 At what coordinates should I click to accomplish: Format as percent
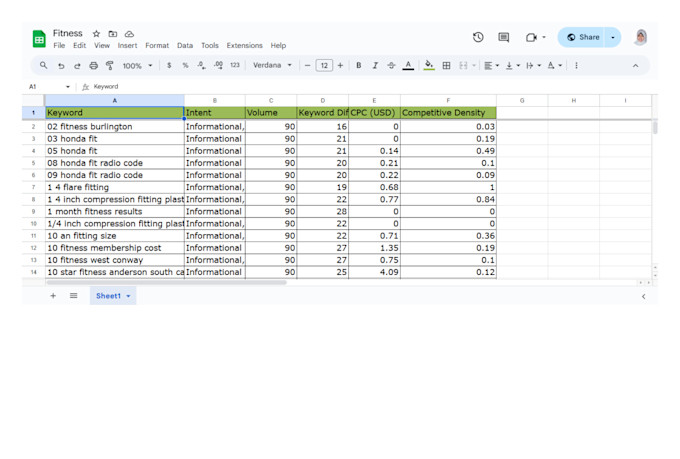pyautogui.click(x=185, y=66)
